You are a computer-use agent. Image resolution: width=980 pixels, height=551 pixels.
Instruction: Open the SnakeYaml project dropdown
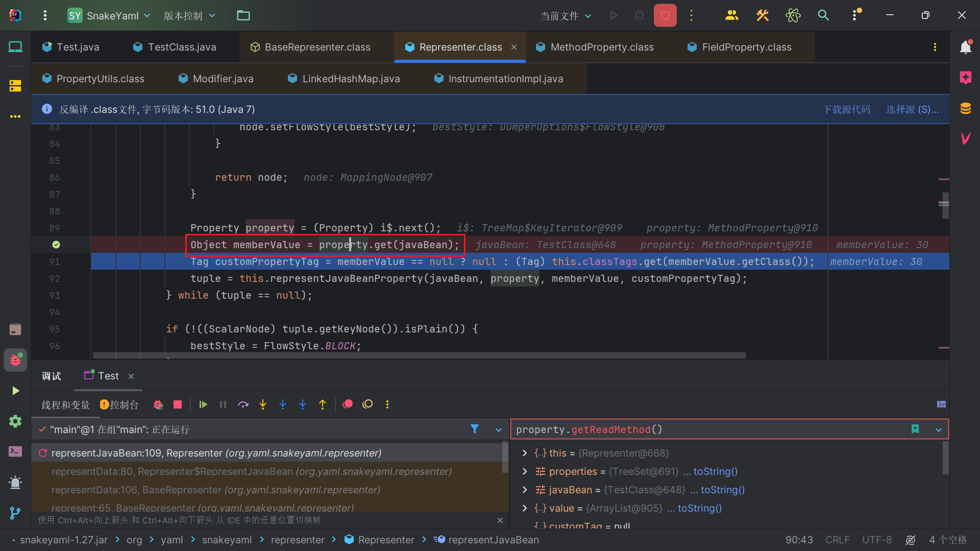(x=110, y=16)
